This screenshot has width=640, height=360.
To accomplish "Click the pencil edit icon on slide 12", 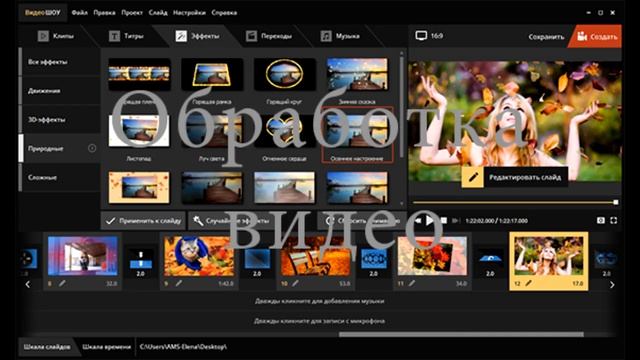I will tap(529, 283).
